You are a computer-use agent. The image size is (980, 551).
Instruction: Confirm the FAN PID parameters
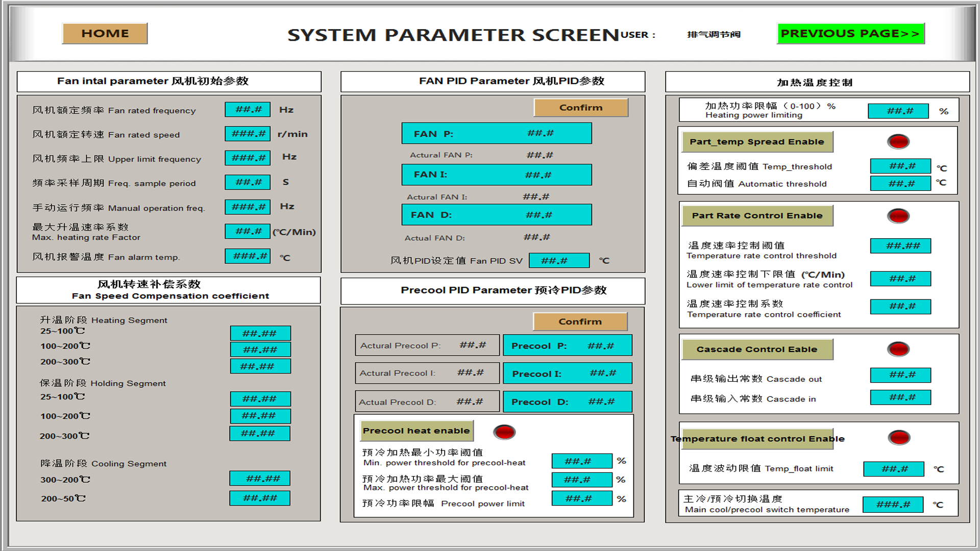point(581,108)
